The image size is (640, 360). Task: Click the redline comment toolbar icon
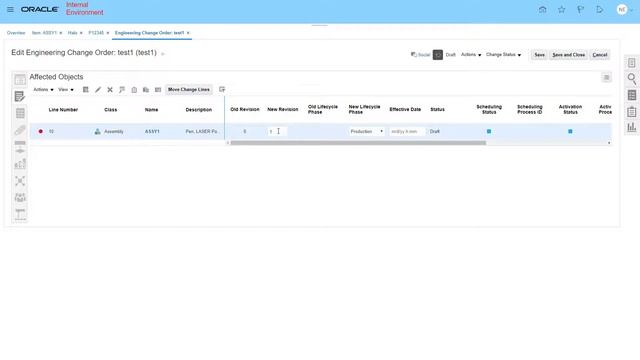pos(122,89)
